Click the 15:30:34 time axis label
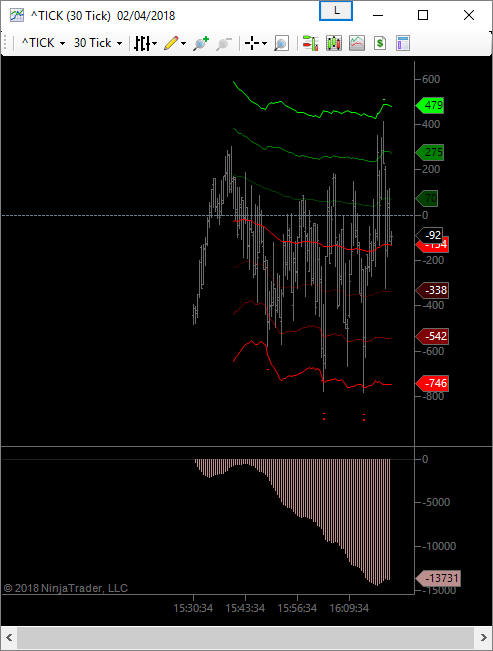This screenshot has width=493, height=651. point(193,608)
